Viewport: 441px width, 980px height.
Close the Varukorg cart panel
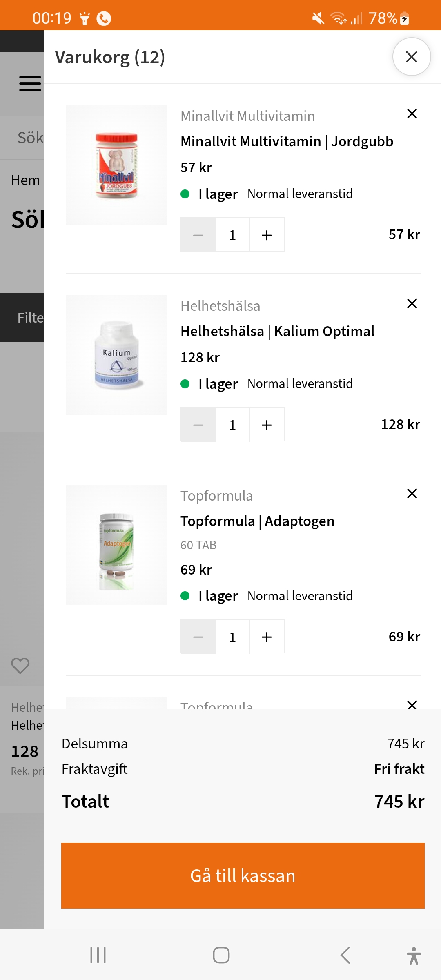(411, 57)
